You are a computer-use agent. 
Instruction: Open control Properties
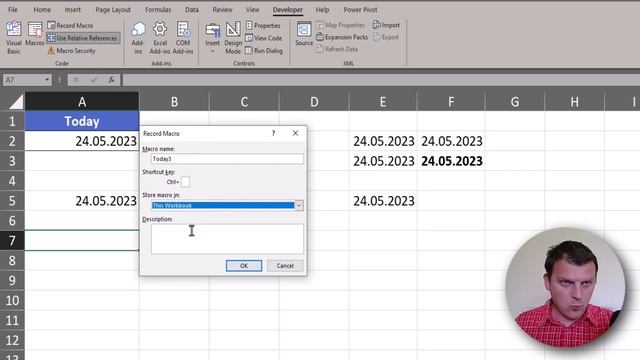[x=263, y=25]
